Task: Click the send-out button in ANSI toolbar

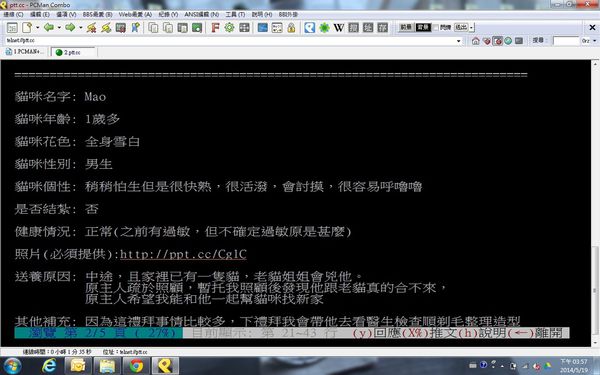Action: point(461,28)
